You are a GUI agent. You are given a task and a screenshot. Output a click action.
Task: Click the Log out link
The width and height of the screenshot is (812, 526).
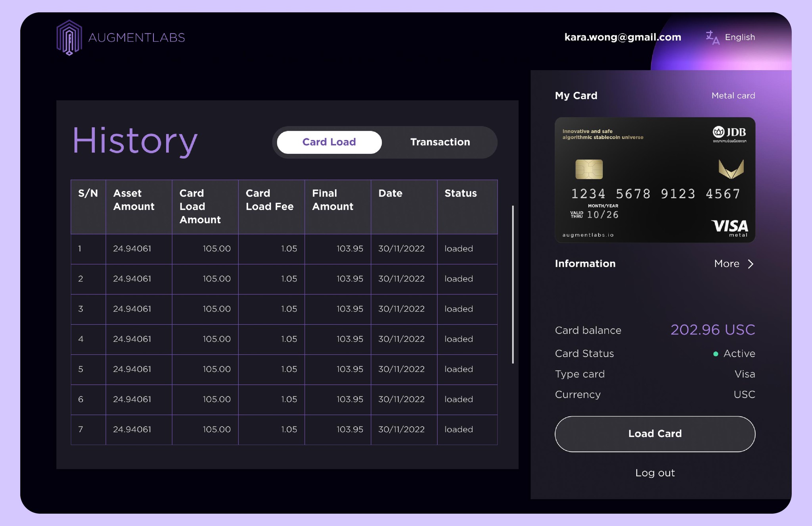pos(655,473)
